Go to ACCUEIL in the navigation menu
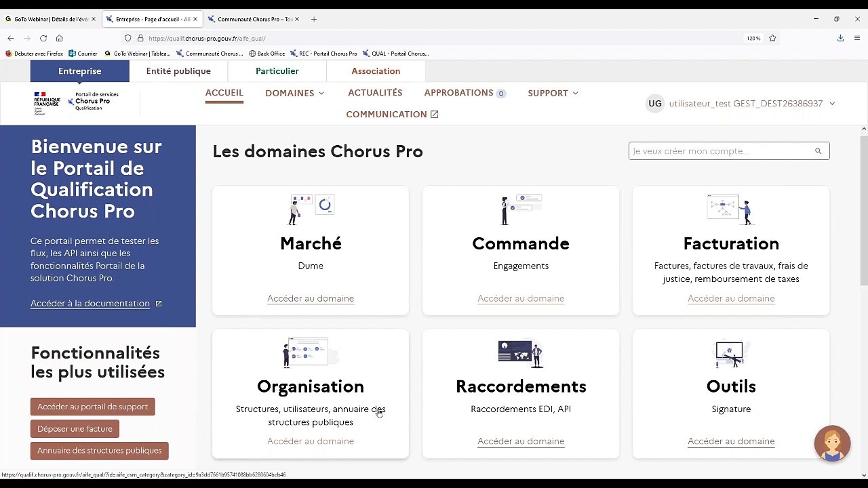The image size is (868, 488). [224, 93]
